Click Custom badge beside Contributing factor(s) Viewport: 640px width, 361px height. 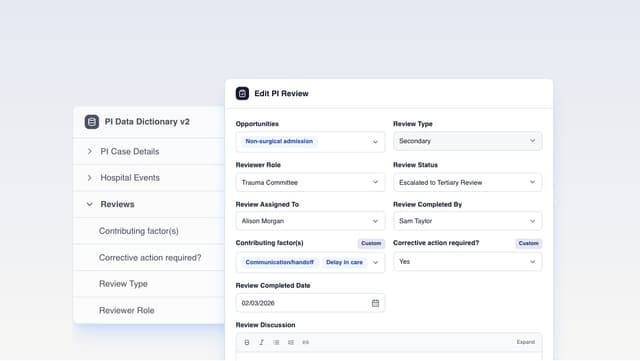(371, 243)
